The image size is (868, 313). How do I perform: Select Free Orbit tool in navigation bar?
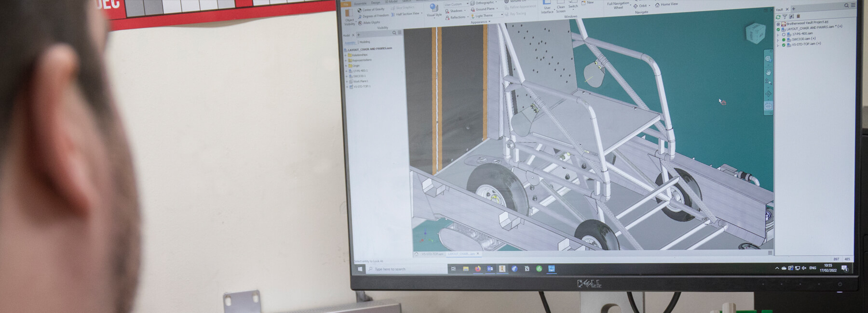(x=769, y=94)
